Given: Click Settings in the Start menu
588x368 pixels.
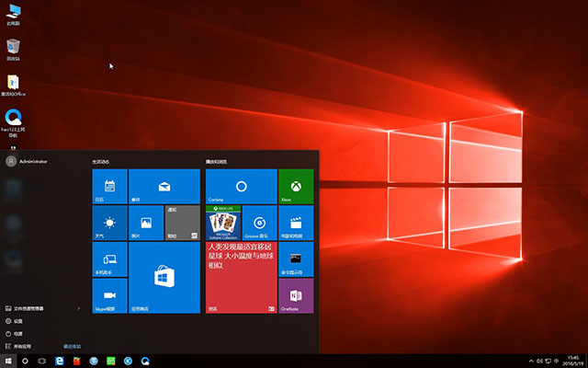Looking at the screenshot, I should pyautogui.click(x=18, y=321).
